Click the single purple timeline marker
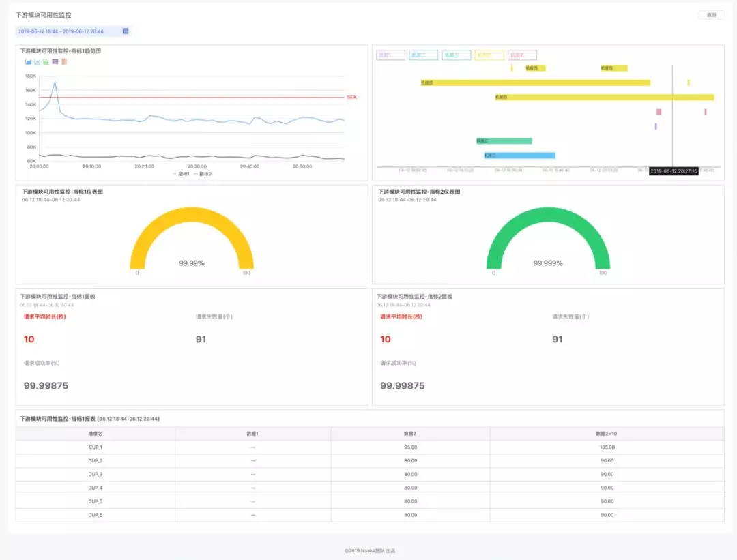The image size is (737, 560). pos(656,126)
